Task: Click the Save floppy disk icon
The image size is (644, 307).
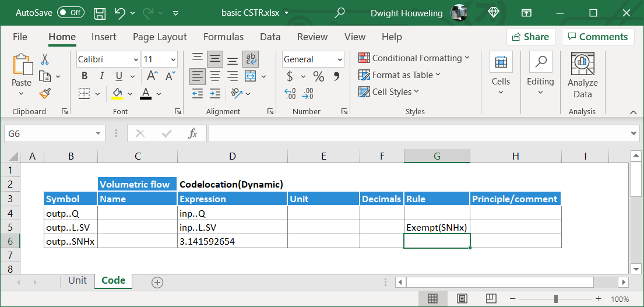Action: pos(100,13)
